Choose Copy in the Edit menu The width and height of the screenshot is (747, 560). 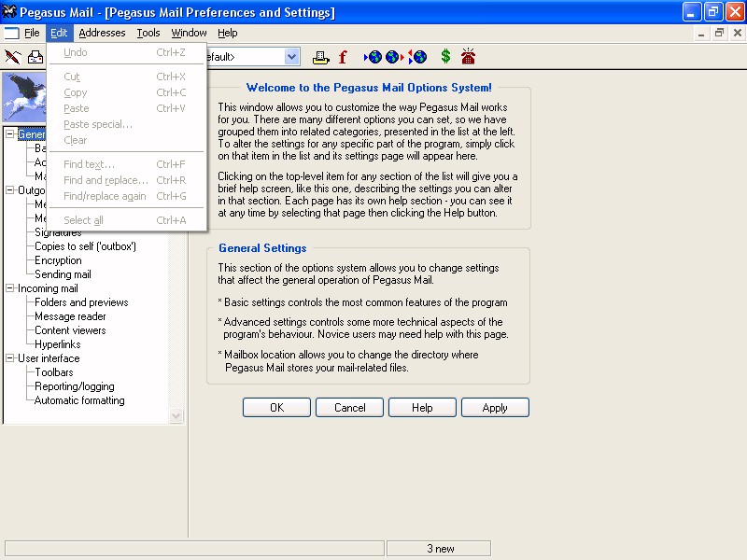click(x=126, y=92)
